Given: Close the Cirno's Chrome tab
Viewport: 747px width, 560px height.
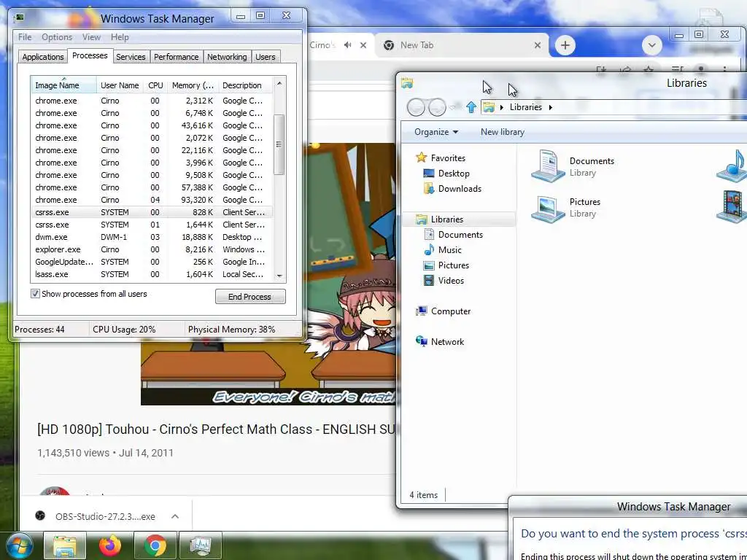Looking at the screenshot, I should [x=363, y=45].
